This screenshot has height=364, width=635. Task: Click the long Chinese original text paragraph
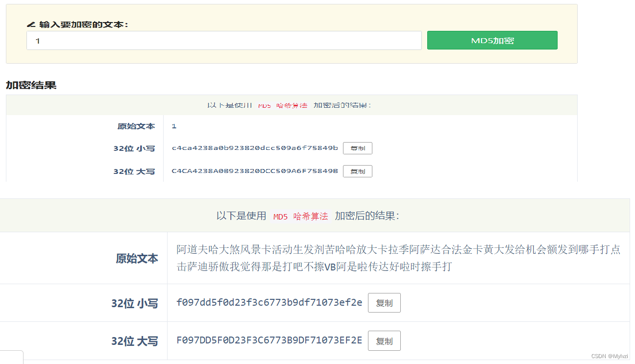point(398,258)
